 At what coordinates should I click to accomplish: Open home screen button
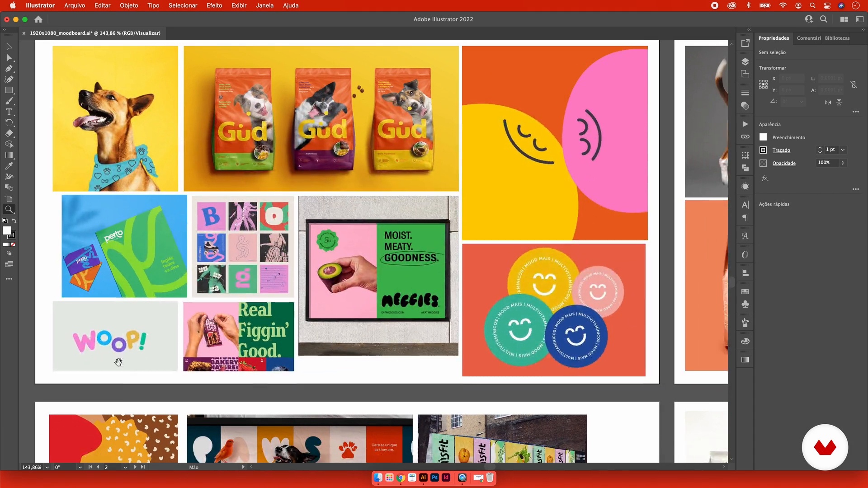[x=38, y=19]
